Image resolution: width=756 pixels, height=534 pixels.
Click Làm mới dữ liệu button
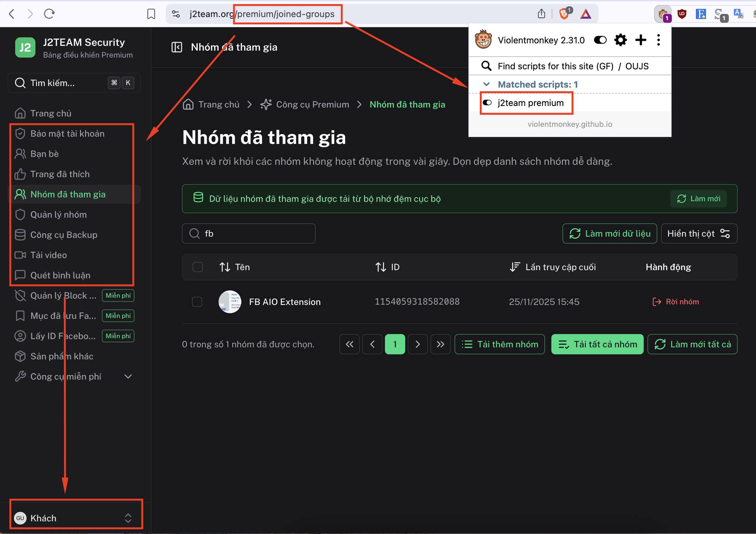coord(609,233)
